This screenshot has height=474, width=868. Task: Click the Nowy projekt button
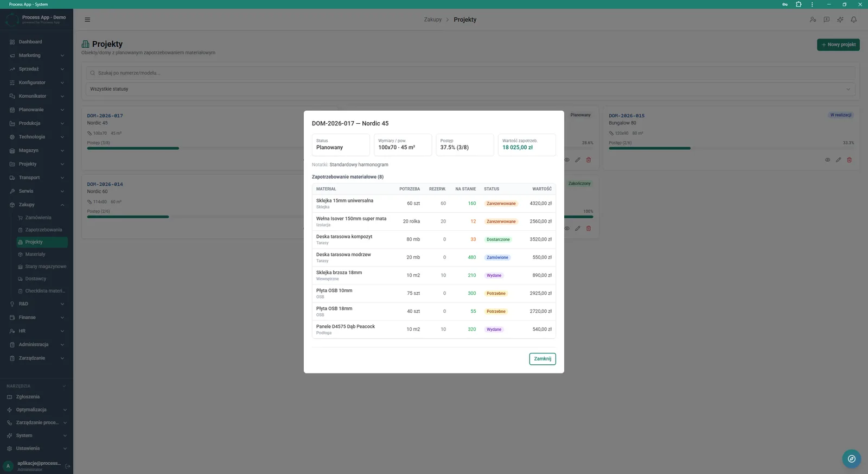(x=838, y=45)
